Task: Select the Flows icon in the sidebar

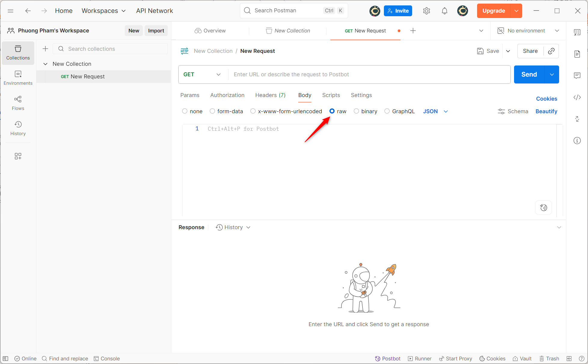Action: [x=18, y=102]
